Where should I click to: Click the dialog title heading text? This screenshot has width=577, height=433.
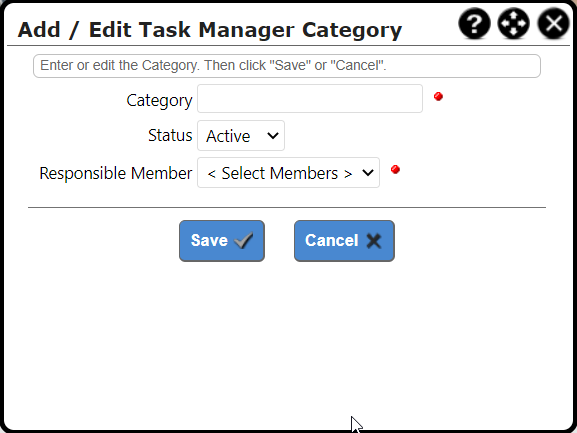pyautogui.click(x=210, y=30)
